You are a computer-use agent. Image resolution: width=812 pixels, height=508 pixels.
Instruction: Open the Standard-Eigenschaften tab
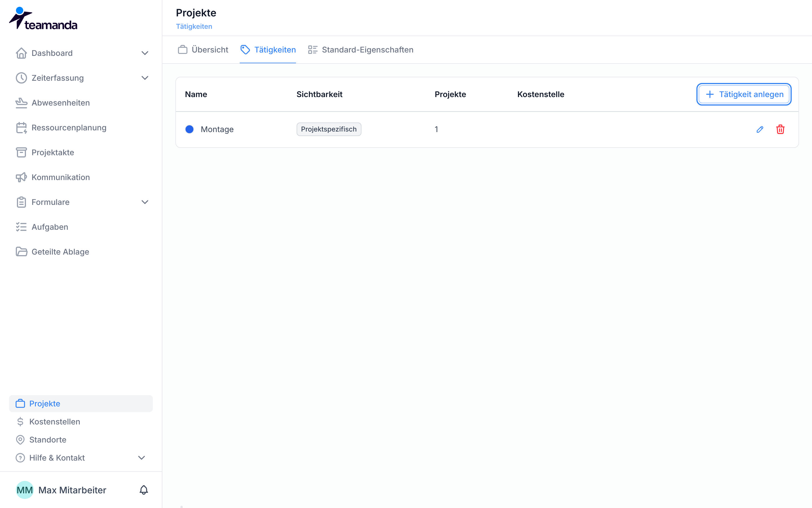[361, 50]
